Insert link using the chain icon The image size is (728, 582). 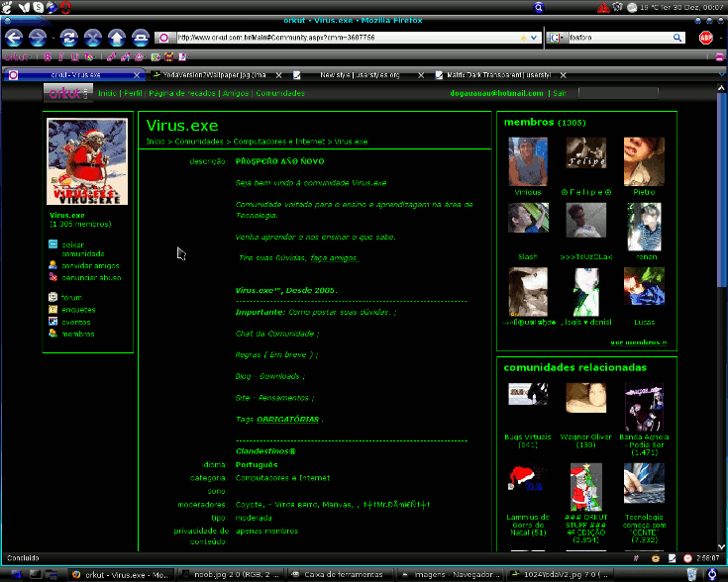(x=111, y=57)
